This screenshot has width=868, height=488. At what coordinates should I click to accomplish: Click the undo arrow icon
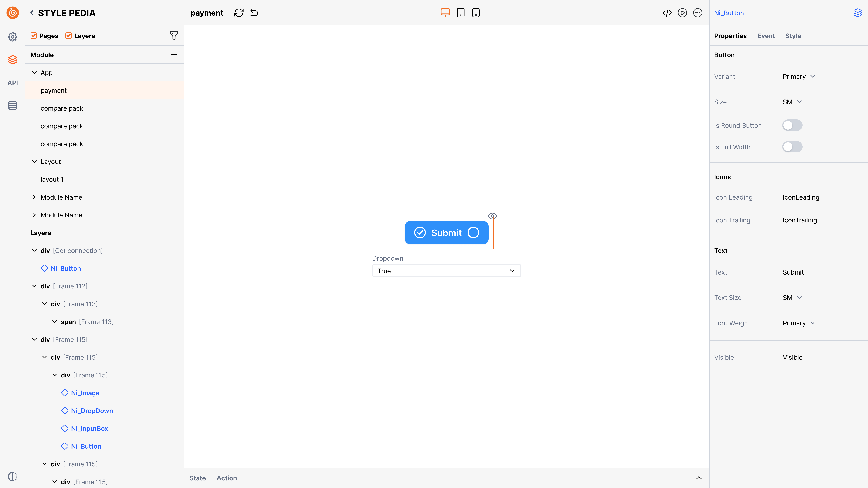254,13
